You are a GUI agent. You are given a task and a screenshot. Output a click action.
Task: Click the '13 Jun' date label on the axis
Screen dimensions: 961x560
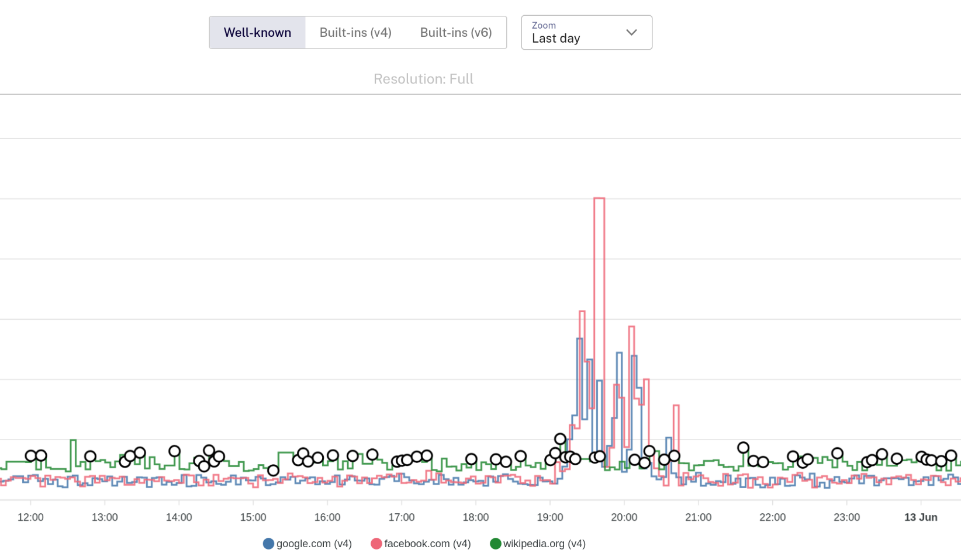pyautogui.click(x=920, y=517)
